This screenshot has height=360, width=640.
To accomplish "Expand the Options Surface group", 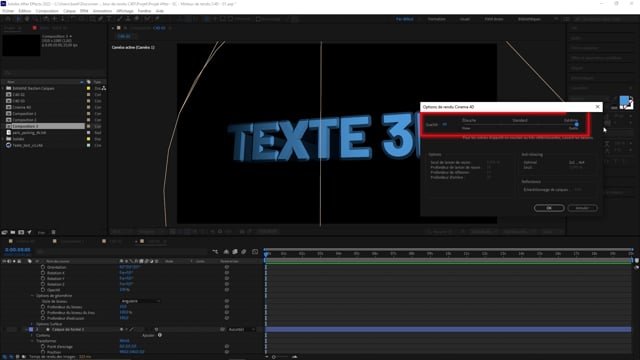I will click(x=32, y=324).
